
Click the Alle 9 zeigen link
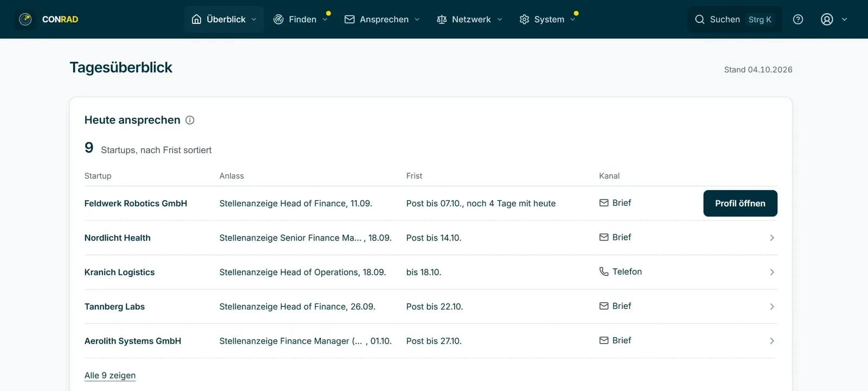pos(110,375)
